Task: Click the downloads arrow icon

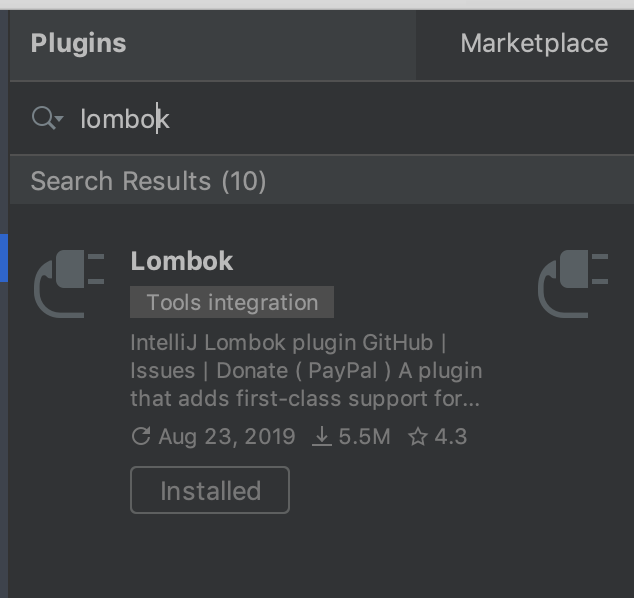Action: 322,437
